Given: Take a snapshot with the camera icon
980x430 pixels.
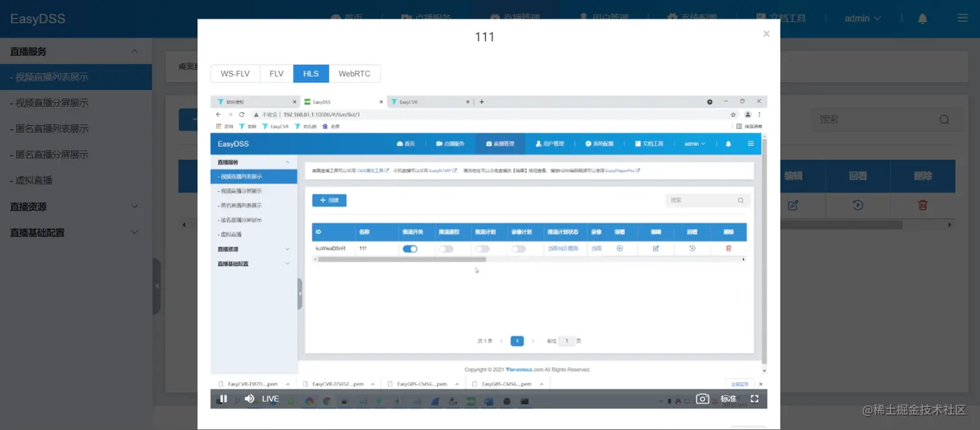Looking at the screenshot, I should click(x=703, y=399).
